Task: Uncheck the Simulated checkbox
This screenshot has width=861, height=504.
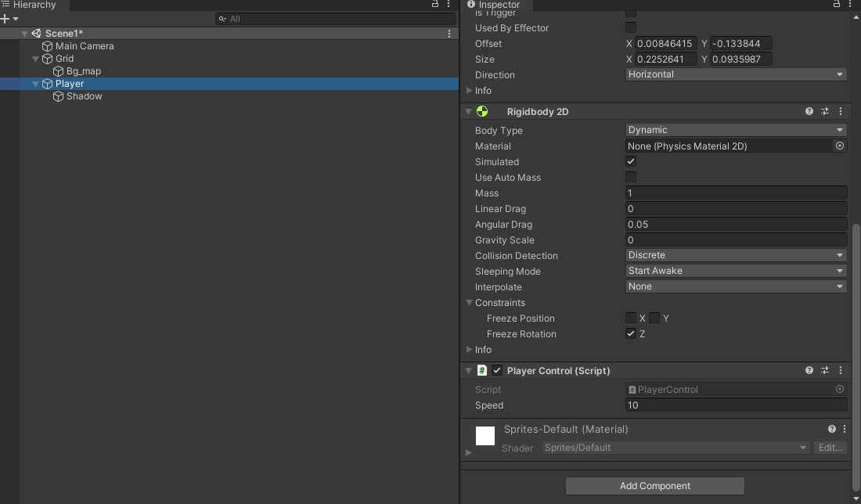Action: coord(630,161)
